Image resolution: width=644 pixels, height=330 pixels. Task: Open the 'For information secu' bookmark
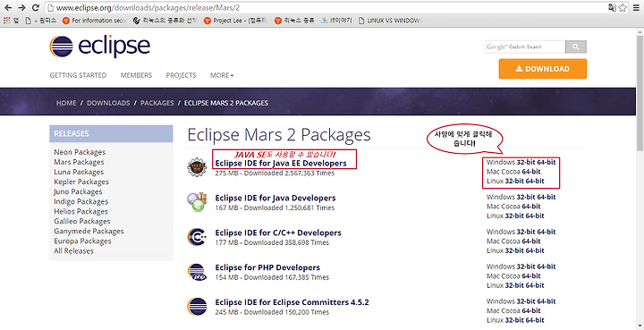pos(94,20)
